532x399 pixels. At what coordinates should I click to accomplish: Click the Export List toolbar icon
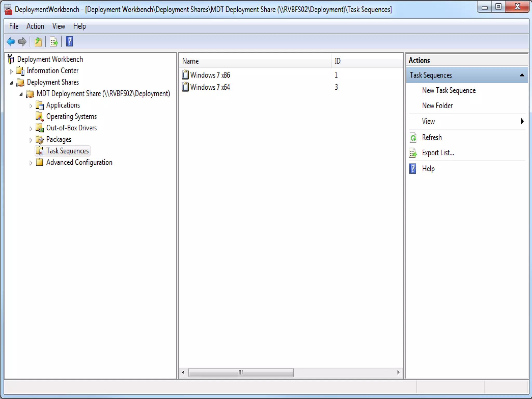point(54,42)
